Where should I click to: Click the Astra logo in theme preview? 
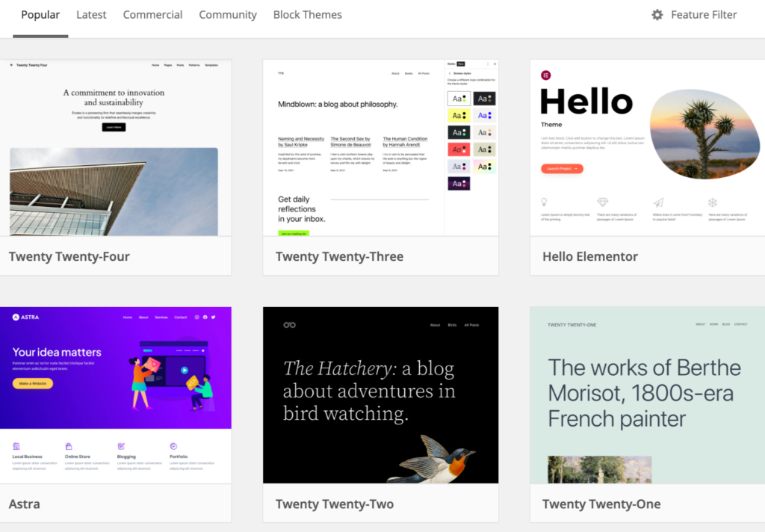click(25, 317)
